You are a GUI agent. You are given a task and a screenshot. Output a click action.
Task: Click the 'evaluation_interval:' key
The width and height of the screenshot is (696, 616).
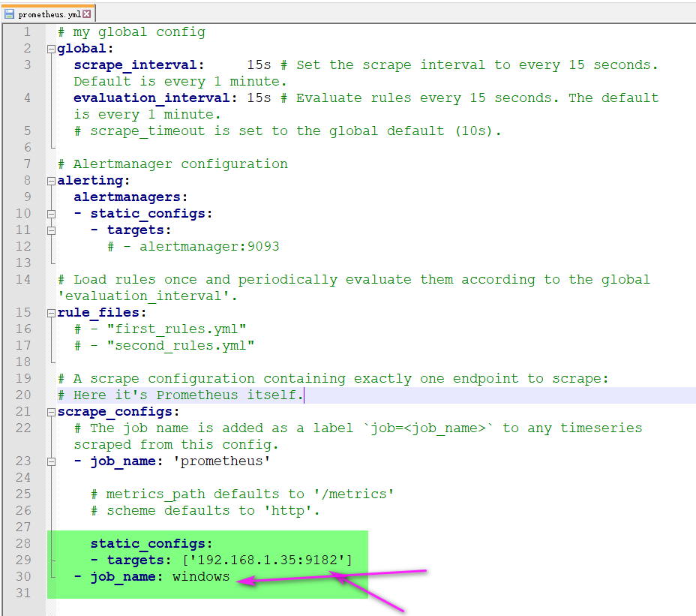(155, 98)
